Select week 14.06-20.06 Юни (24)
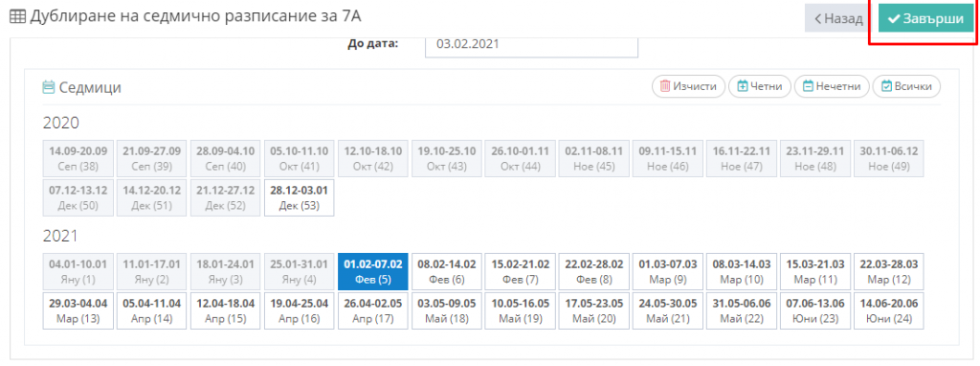 889,310
